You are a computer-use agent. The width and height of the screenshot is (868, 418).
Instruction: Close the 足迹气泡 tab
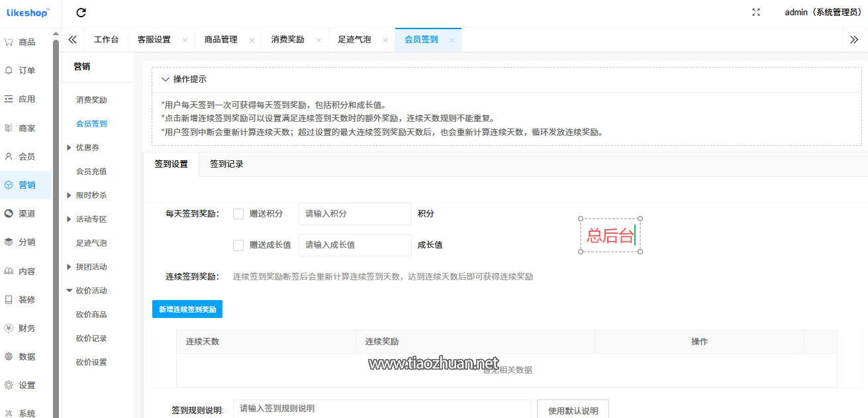(385, 40)
